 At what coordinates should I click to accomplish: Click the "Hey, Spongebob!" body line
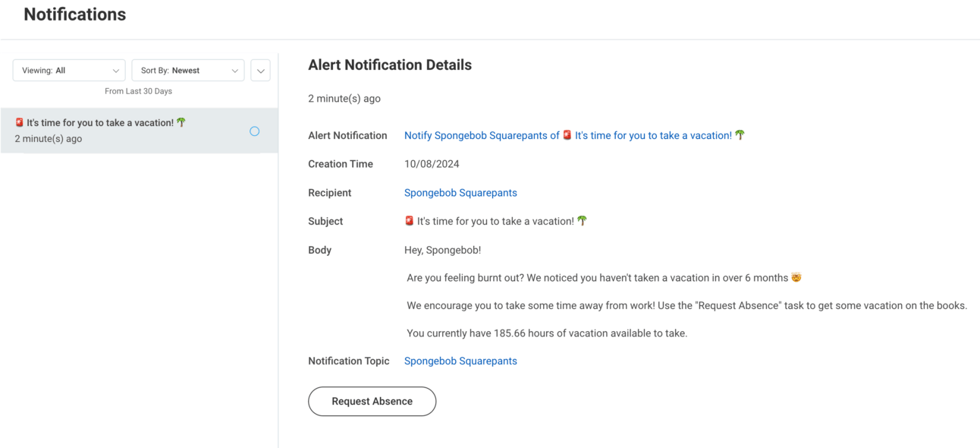point(443,250)
